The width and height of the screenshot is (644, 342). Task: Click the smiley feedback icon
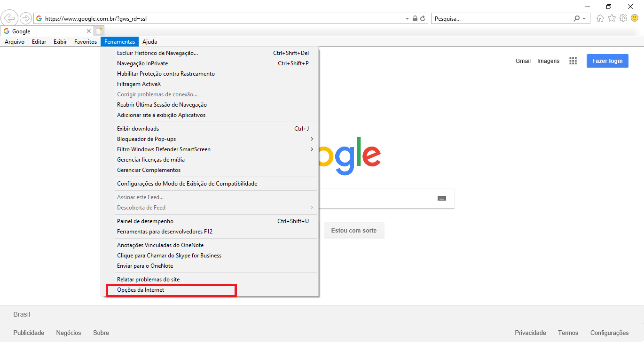coord(635,18)
